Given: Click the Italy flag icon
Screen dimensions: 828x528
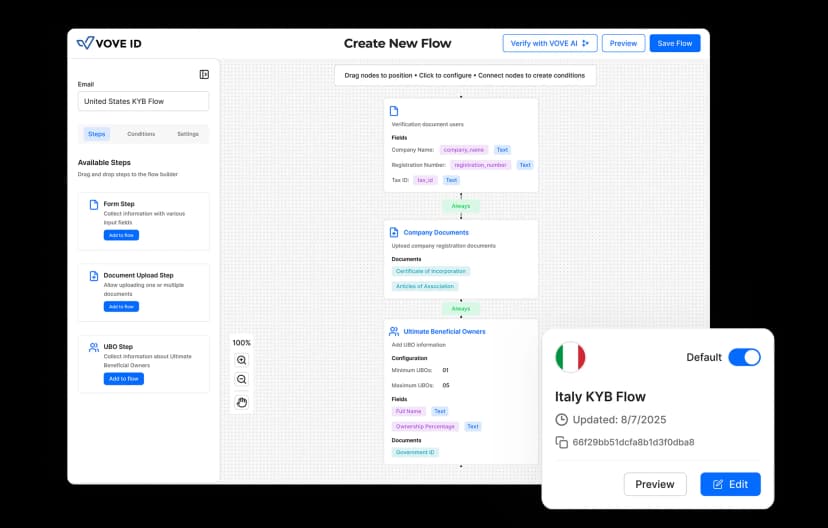Looking at the screenshot, I should 570,357.
